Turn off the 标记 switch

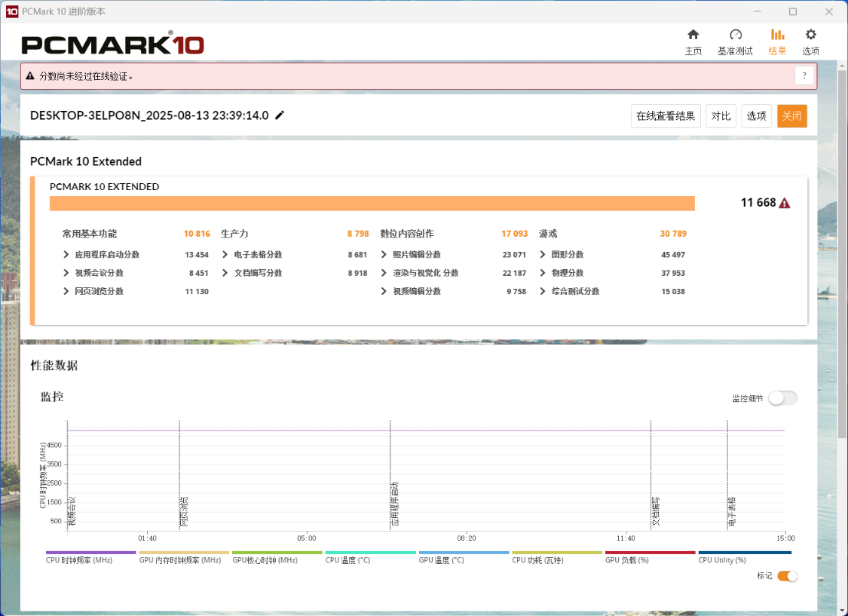click(787, 576)
